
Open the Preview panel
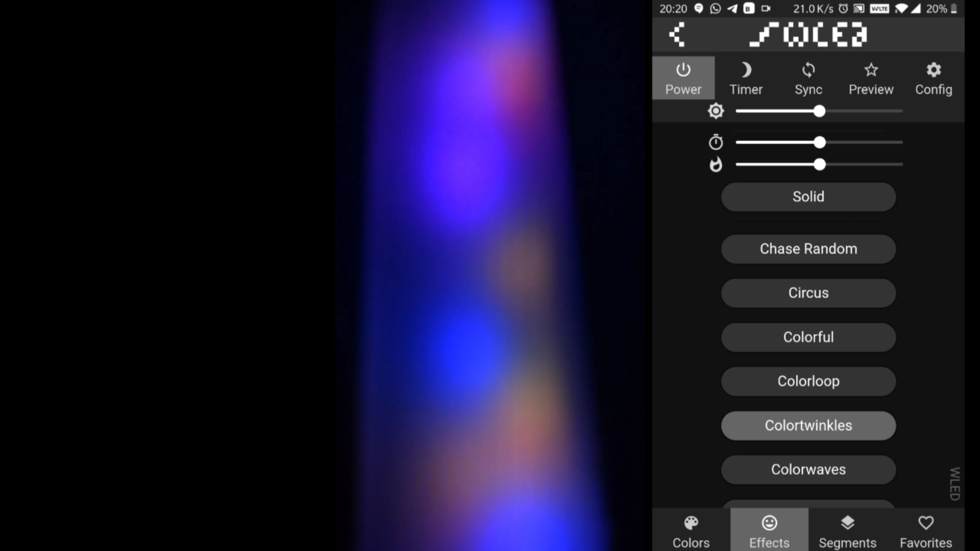(870, 78)
